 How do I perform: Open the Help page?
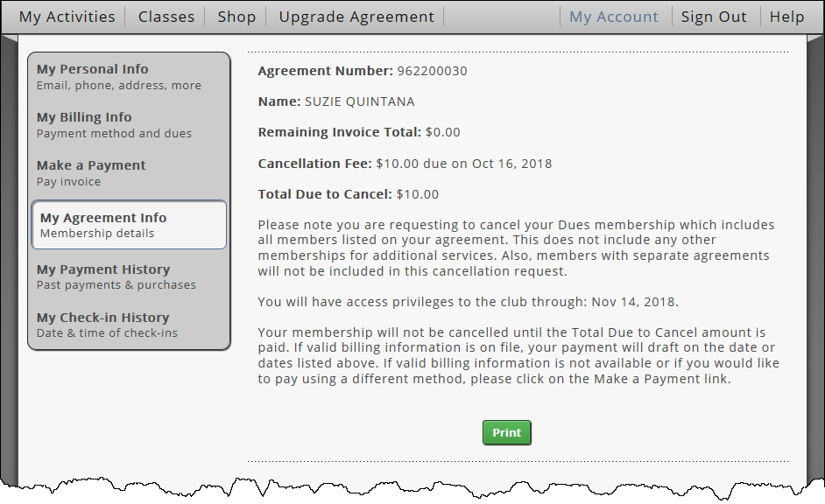click(786, 17)
